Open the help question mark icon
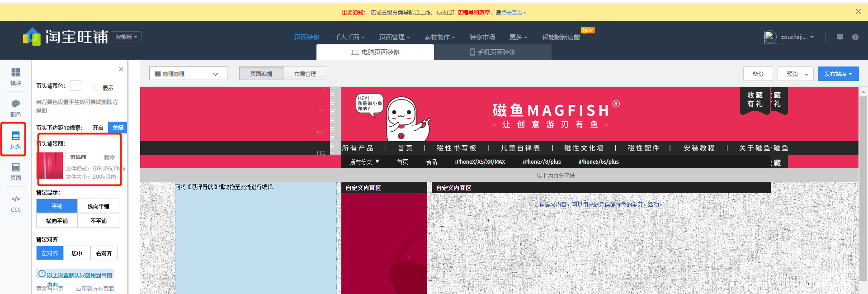868x294 pixels. pos(855,37)
